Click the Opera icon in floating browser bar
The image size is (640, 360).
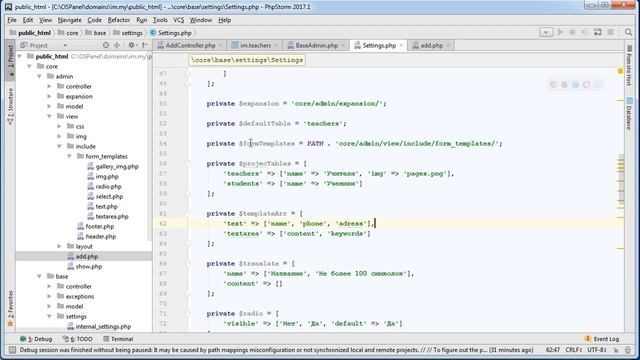pos(587,84)
